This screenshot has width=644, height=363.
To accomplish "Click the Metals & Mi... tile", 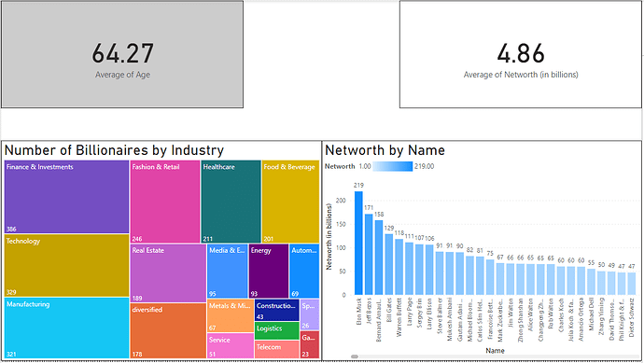I will (231, 315).
